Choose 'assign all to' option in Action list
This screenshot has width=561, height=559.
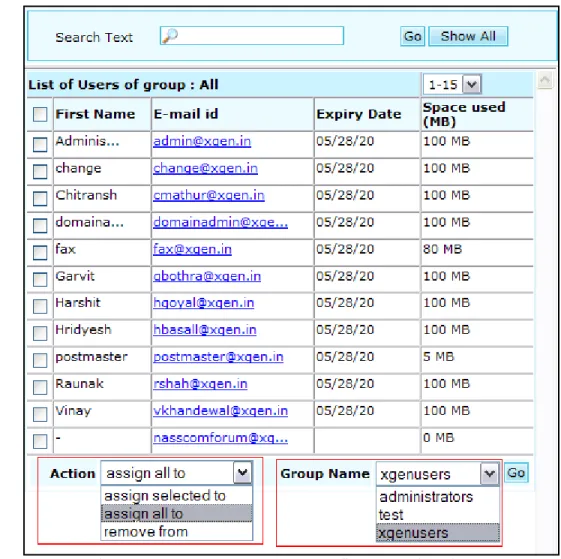(x=177, y=514)
